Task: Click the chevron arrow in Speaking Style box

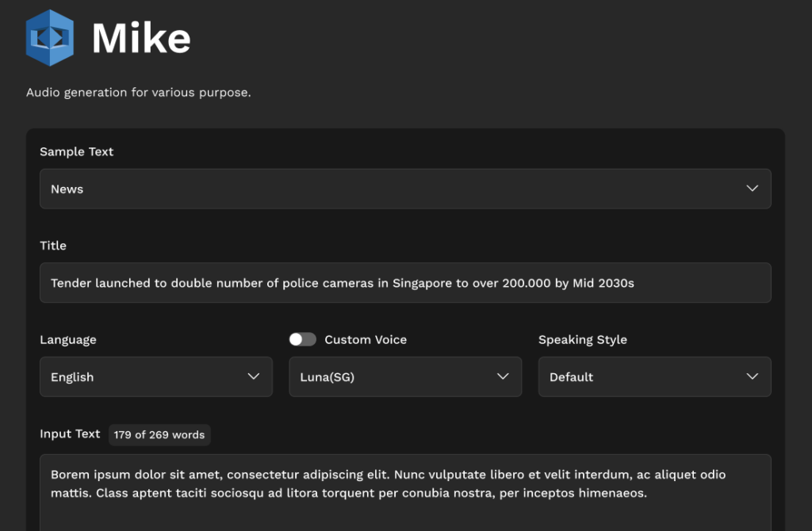Action: click(x=752, y=376)
